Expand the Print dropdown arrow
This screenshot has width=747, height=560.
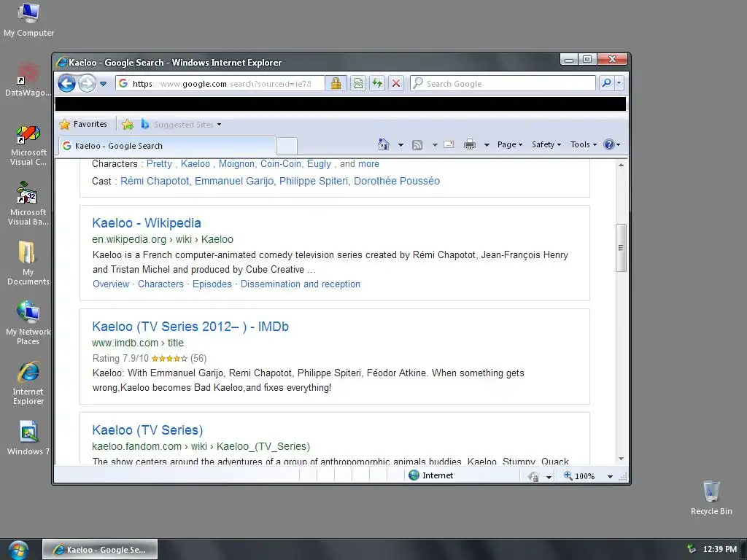[487, 145]
